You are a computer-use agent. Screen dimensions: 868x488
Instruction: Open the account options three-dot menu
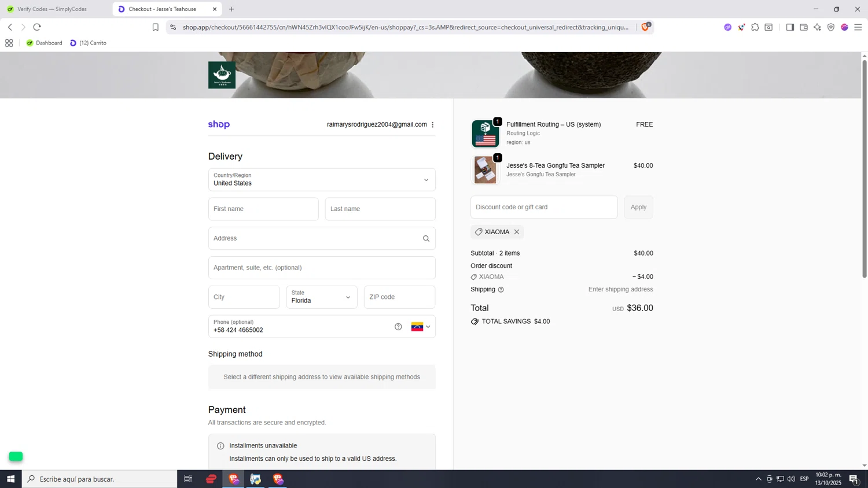pos(433,125)
